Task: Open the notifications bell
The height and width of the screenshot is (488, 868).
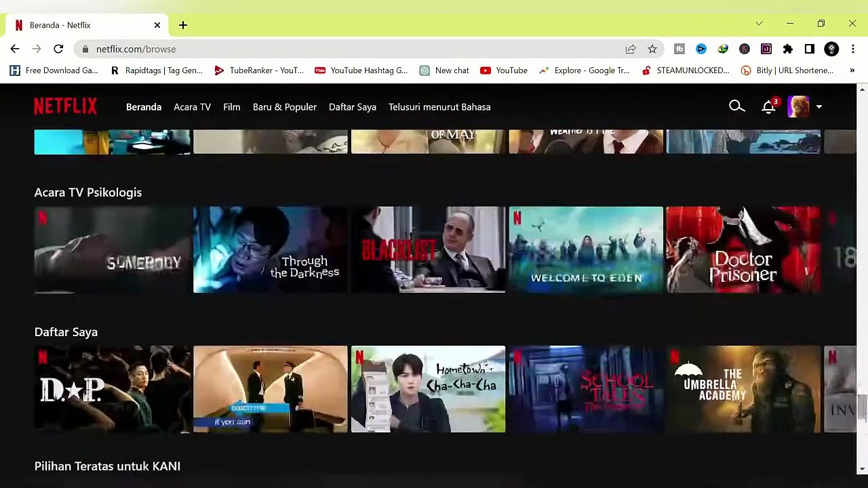Action: pyautogui.click(x=768, y=107)
